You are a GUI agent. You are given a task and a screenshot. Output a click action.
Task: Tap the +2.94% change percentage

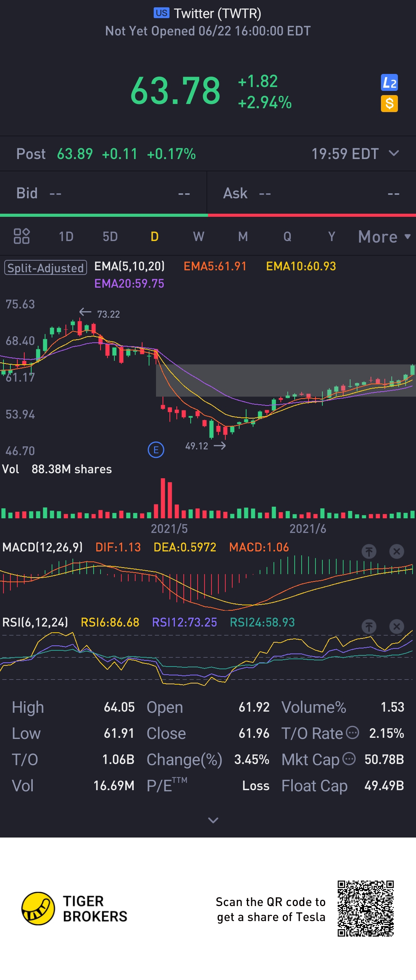coord(265,102)
